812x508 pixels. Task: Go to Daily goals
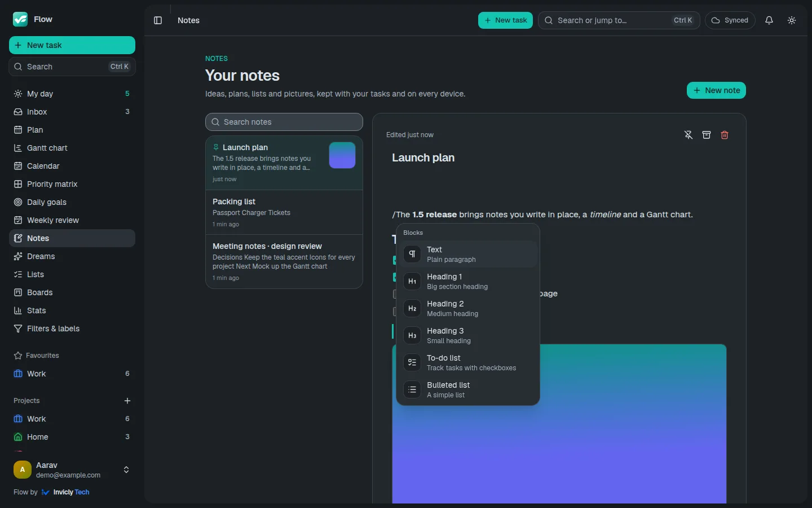[72, 202]
